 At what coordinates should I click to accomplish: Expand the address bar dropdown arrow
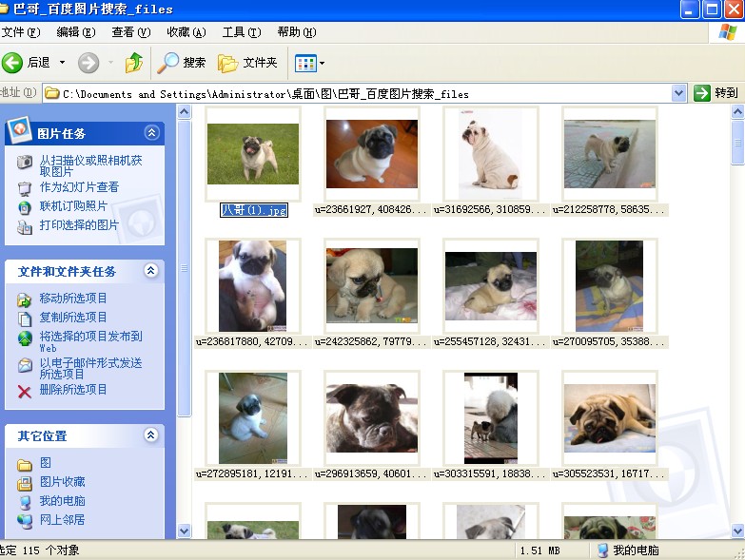click(x=679, y=93)
